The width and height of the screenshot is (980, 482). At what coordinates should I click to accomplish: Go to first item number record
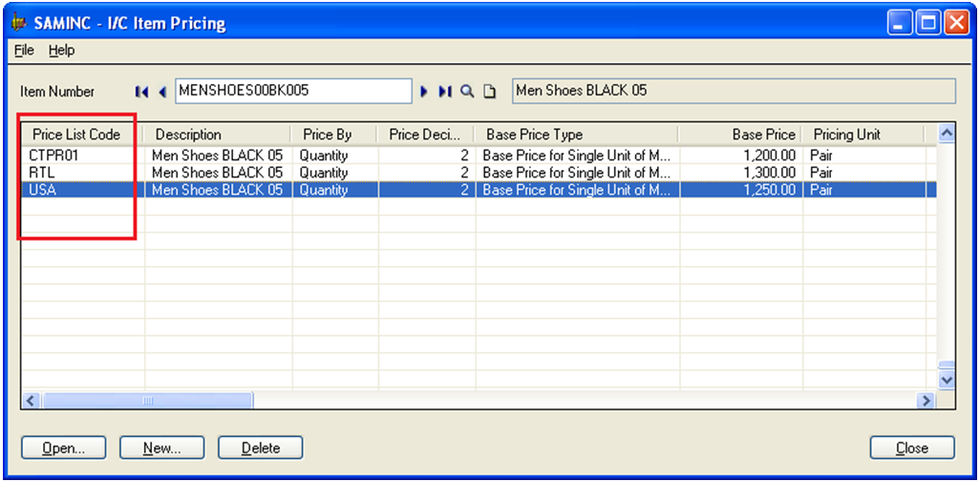[142, 92]
